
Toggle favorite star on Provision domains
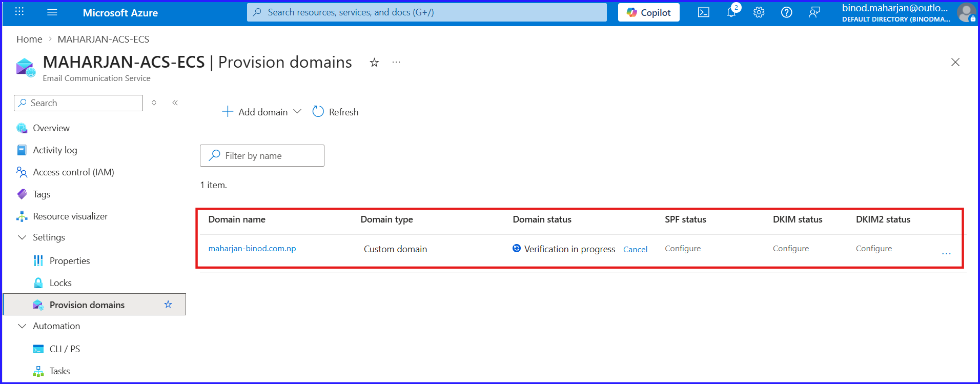pyautogui.click(x=168, y=305)
